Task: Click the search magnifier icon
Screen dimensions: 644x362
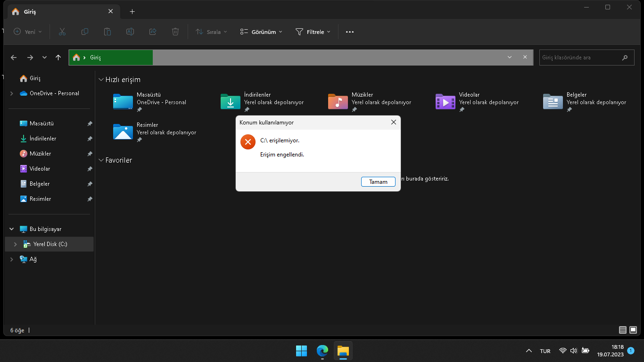Action: click(x=625, y=58)
